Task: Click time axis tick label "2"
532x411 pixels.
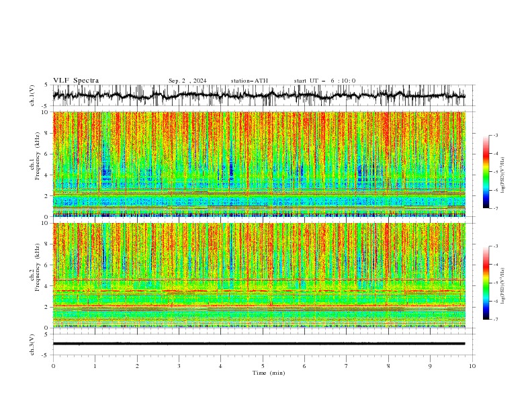Action: click(137, 366)
